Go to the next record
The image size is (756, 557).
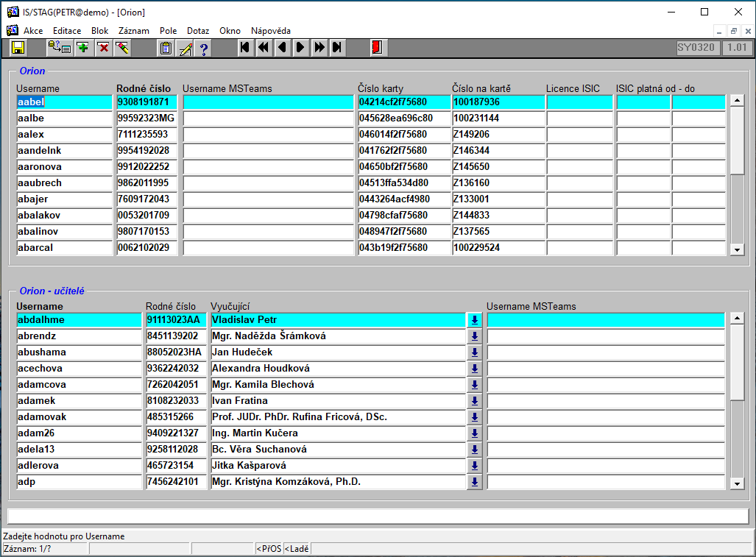coord(300,48)
